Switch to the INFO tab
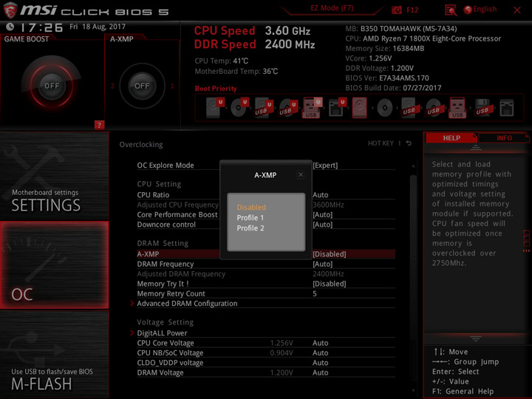Screen dimensions: 532x399 tap(504, 138)
